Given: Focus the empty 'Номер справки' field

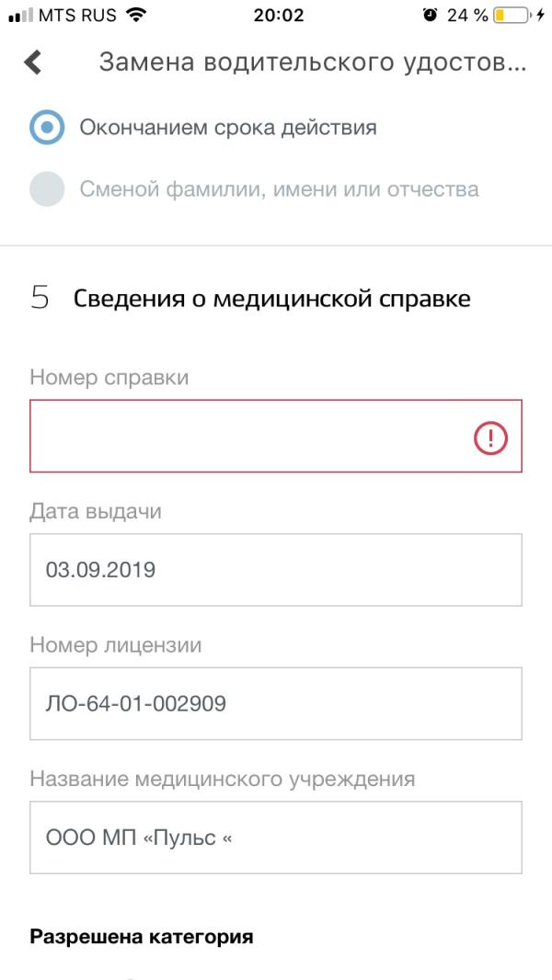Looking at the screenshot, I should click(276, 436).
